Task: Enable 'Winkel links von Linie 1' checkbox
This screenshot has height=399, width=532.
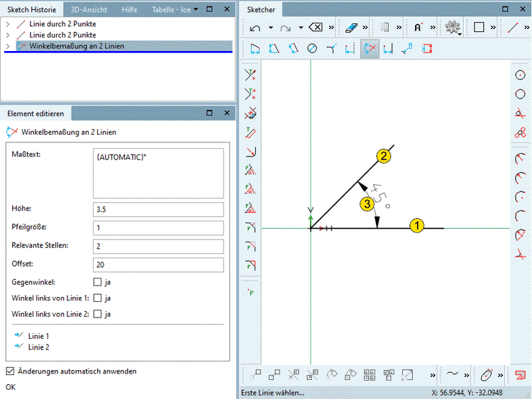Action: (97, 298)
